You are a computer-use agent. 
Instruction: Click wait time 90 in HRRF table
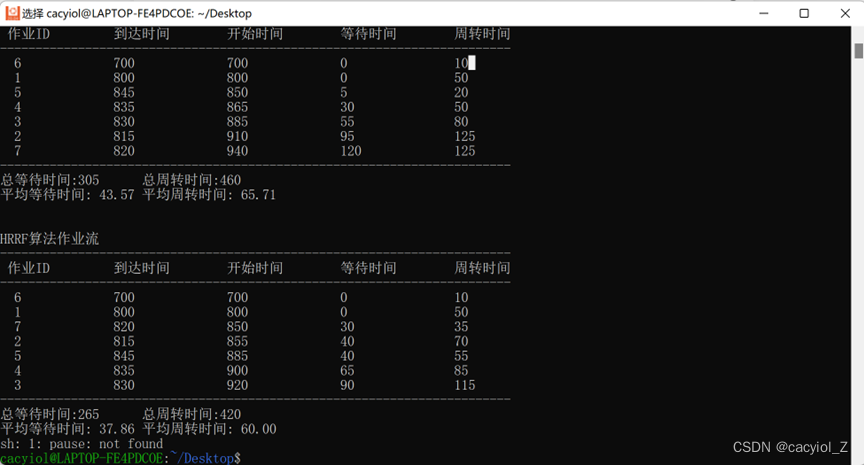pyautogui.click(x=347, y=385)
